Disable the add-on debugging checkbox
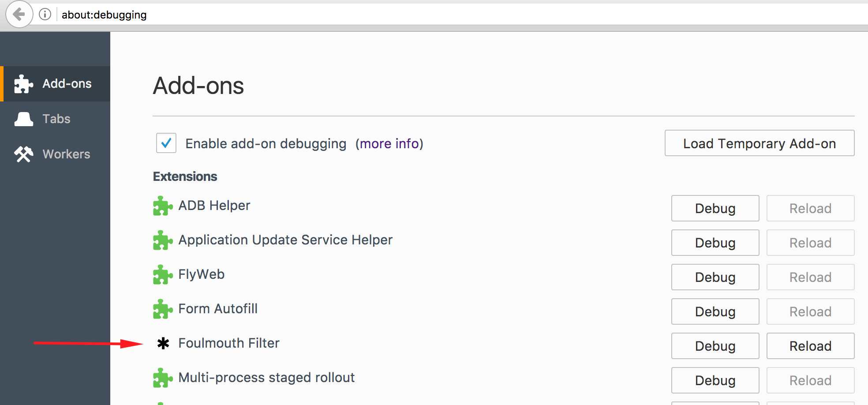The image size is (868, 405). [x=166, y=143]
